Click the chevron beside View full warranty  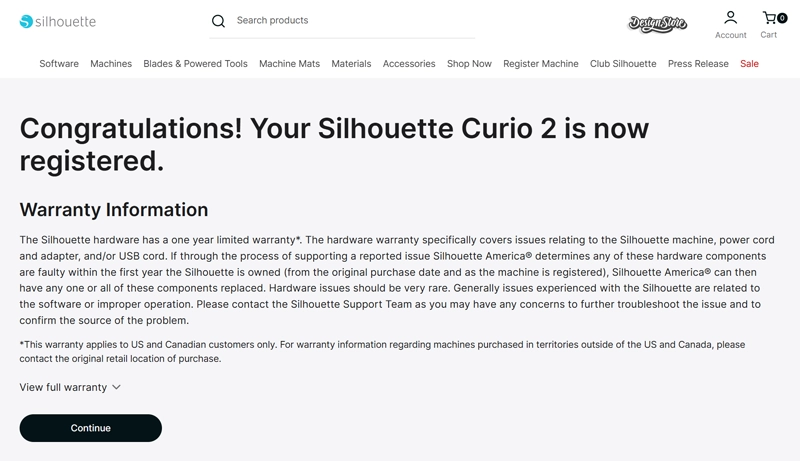tap(116, 387)
